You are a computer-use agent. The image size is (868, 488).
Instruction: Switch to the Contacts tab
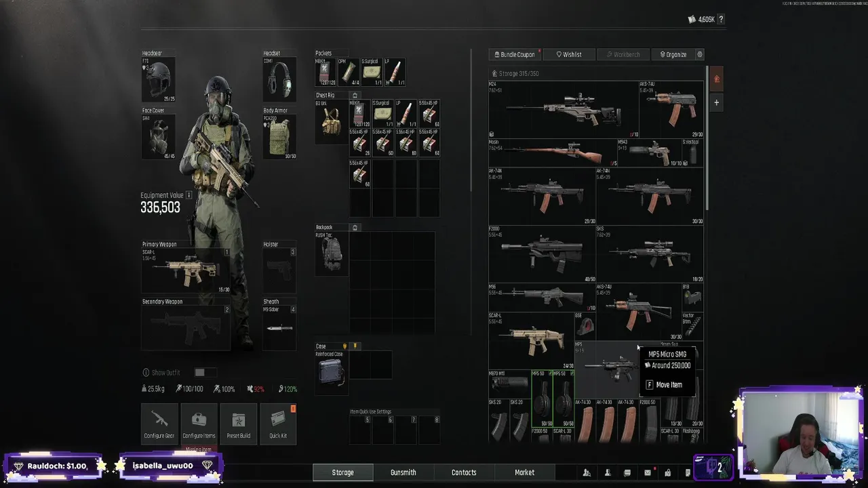point(464,472)
